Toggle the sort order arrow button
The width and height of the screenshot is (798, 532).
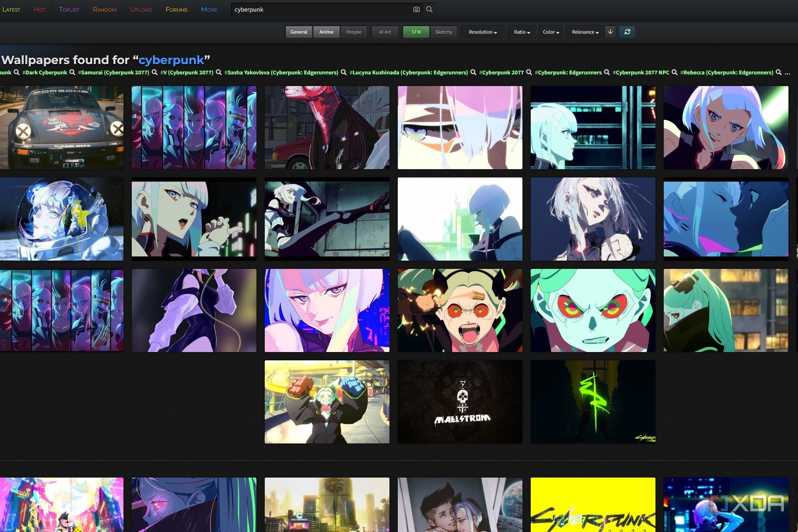610,32
